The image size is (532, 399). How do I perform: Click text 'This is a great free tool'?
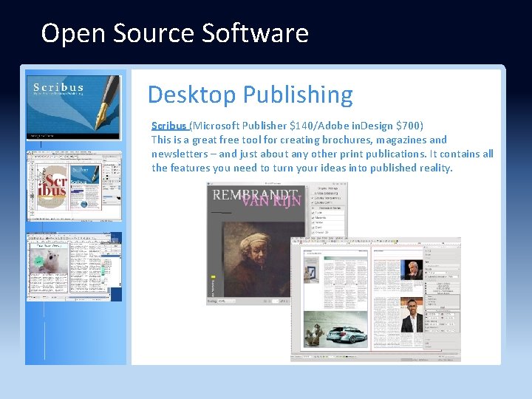(206, 140)
